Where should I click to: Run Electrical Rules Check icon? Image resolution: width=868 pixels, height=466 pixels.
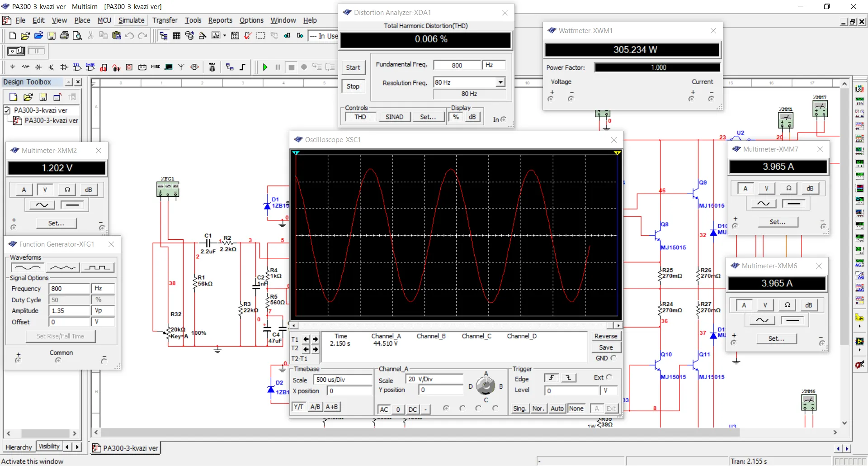(x=248, y=35)
